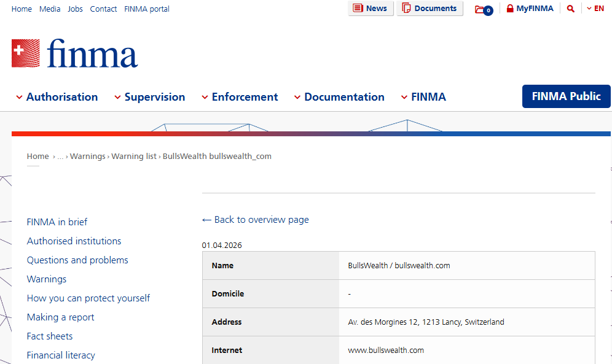Select www.bullswealth.com internet value
612x364 pixels.
(386, 350)
